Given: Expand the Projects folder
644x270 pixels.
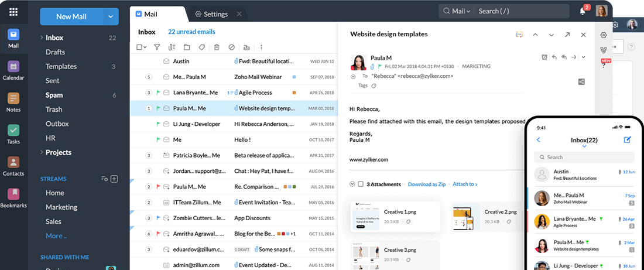Looking at the screenshot, I should pyautogui.click(x=42, y=152).
